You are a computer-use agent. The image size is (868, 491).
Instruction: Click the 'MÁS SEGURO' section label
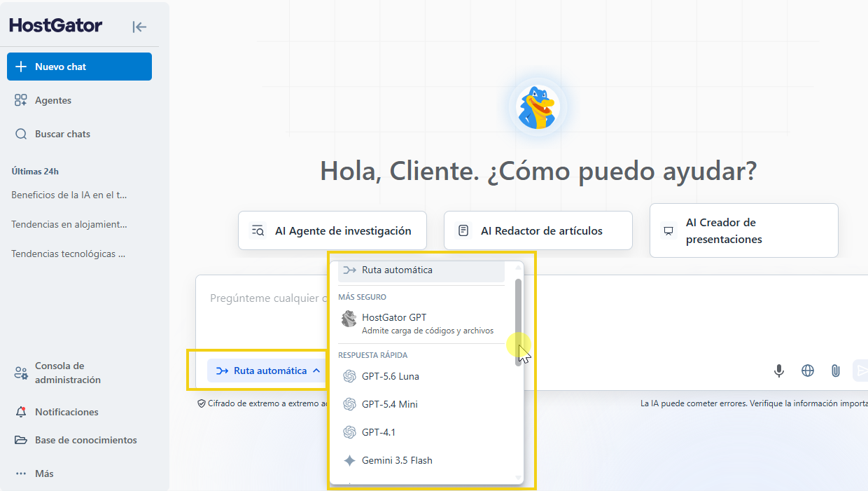[x=362, y=297]
